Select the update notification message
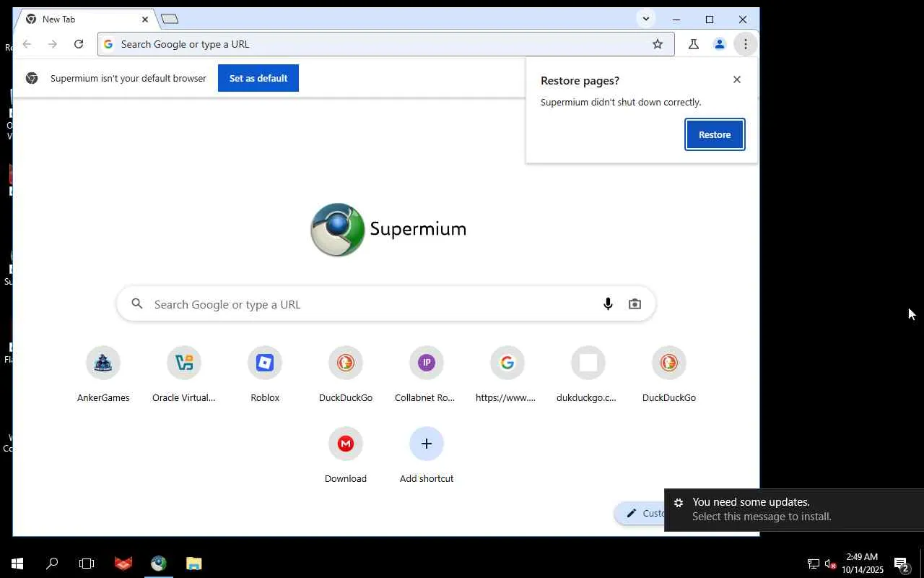 click(794, 509)
